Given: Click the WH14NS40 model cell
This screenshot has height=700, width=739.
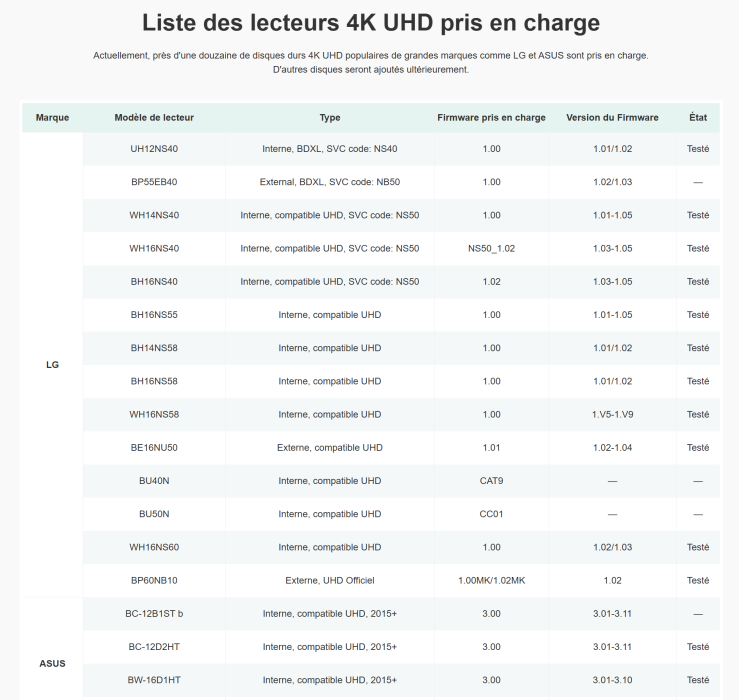Looking at the screenshot, I should tap(154, 215).
